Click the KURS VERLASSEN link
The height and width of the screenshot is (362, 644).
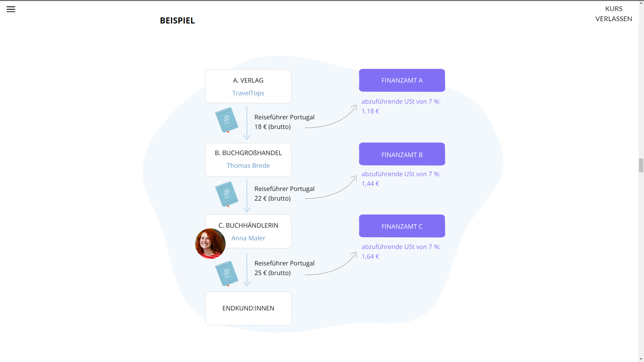click(613, 14)
